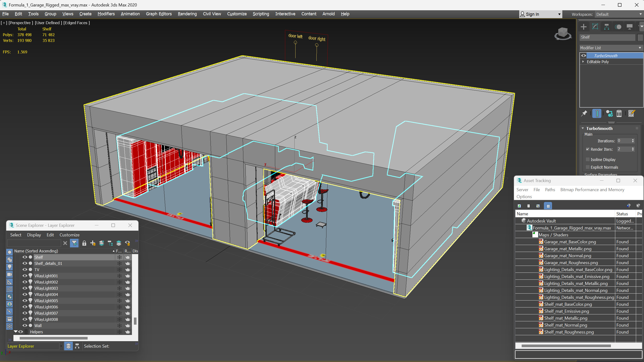Open the Modify tab in command panel

tap(595, 27)
